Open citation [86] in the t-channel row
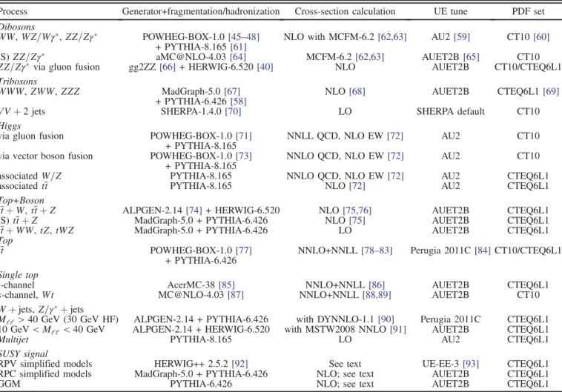The image size is (562, 392). pos(377,285)
